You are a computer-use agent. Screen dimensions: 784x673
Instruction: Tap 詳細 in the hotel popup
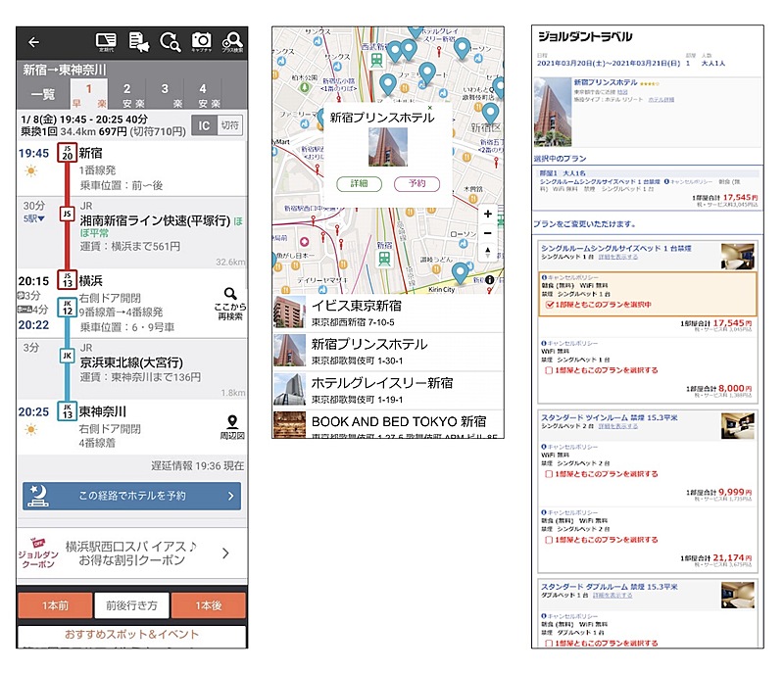pos(359,184)
